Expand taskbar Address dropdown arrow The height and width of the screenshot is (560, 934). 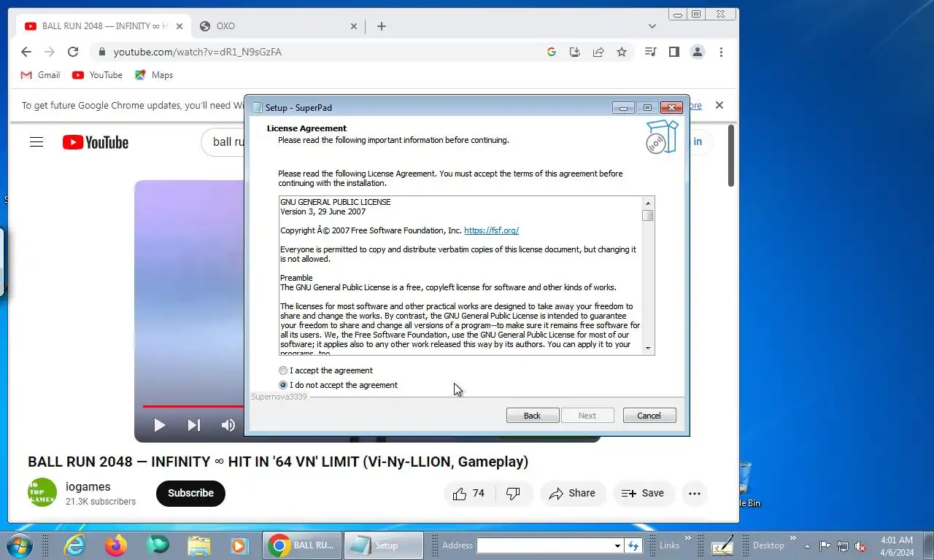617,545
